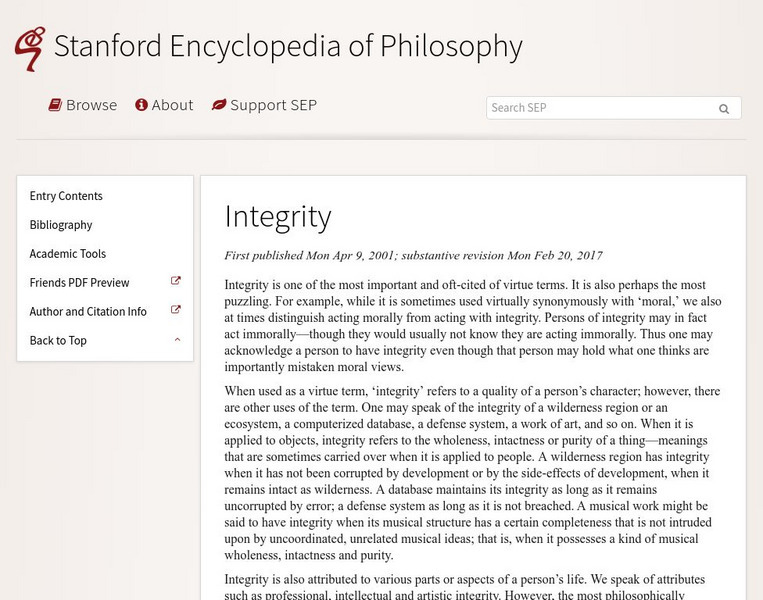Open Friends PDF Preview link
The image size is (763, 600).
tap(80, 283)
